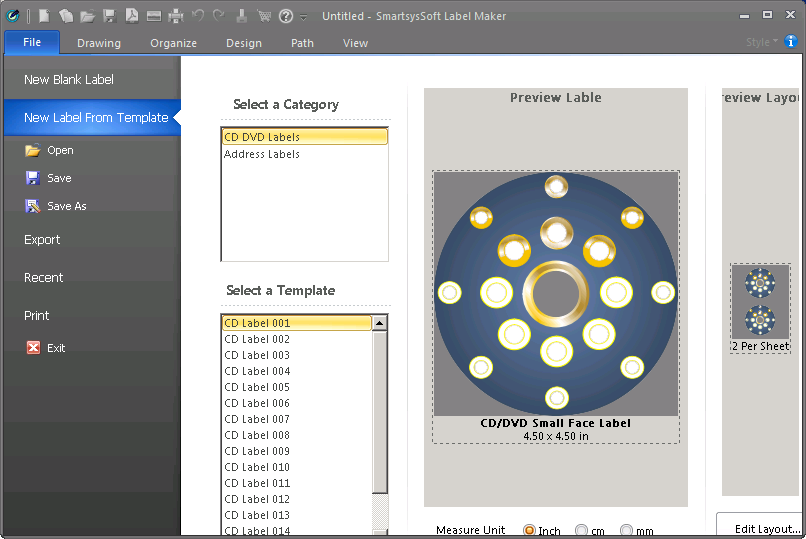Click the open folder icon in quick toolbar
This screenshot has height=539, width=806.
(x=87, y=16)
